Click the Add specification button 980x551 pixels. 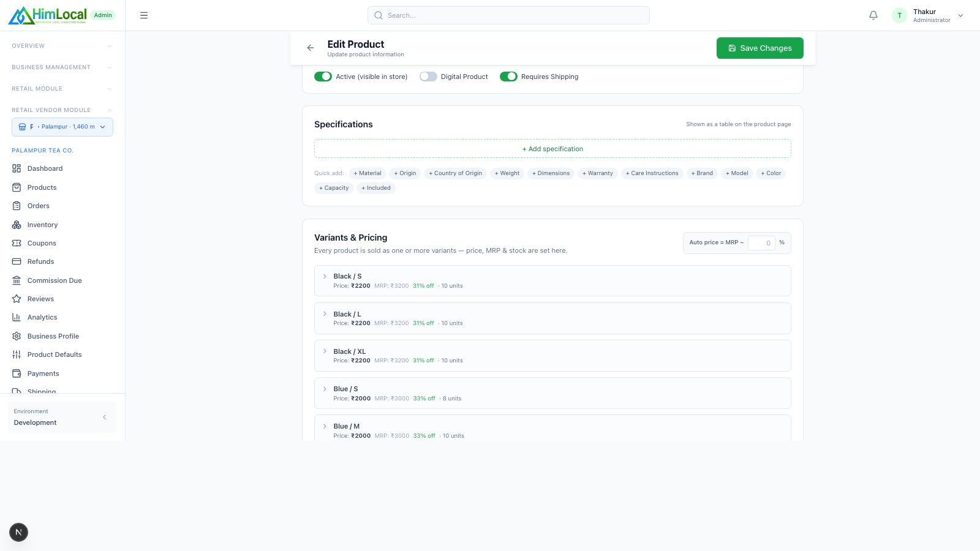pyautogui.click(x=552, y=149)
